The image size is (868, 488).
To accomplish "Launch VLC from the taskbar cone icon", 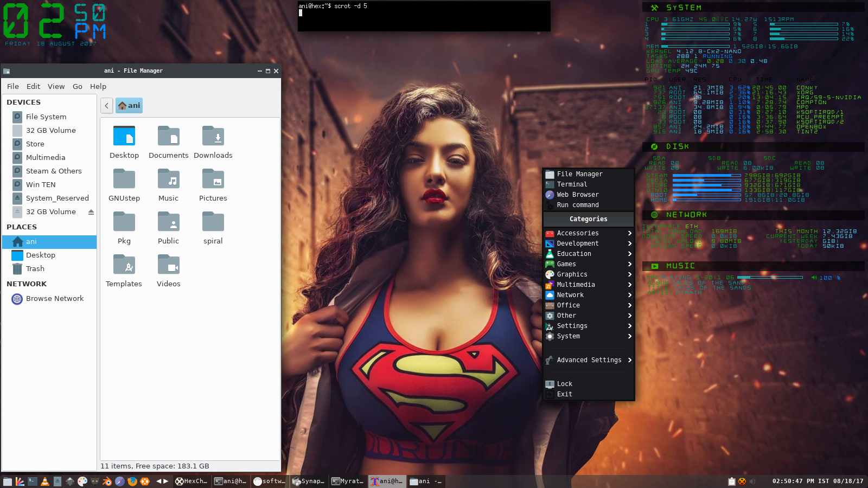I will click(45, 481).
